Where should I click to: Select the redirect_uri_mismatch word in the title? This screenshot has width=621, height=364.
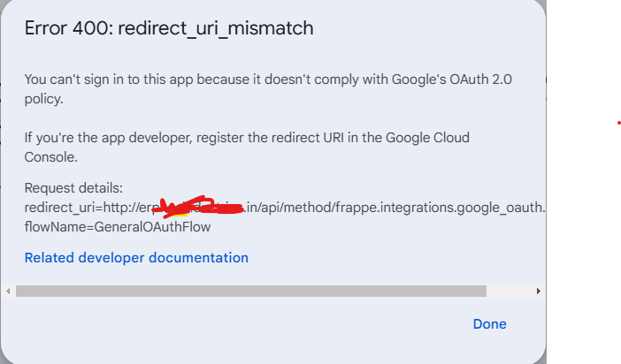click(x=216, y=29)
